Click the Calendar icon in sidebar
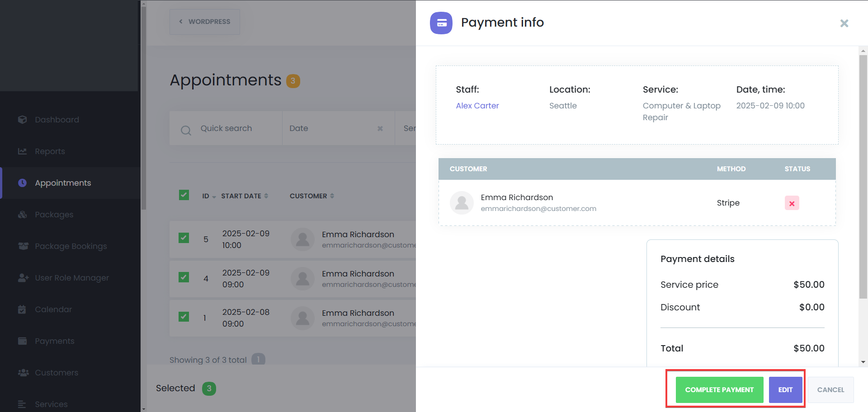Image resolution: width=868 pixels, height=412 pixels. click(x=22, y=309)
